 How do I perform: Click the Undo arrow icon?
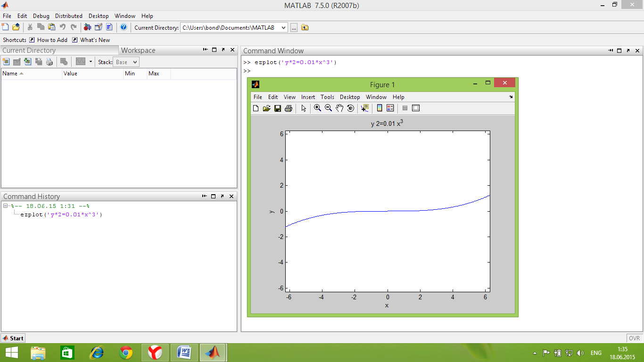click(x=63, y=27)
